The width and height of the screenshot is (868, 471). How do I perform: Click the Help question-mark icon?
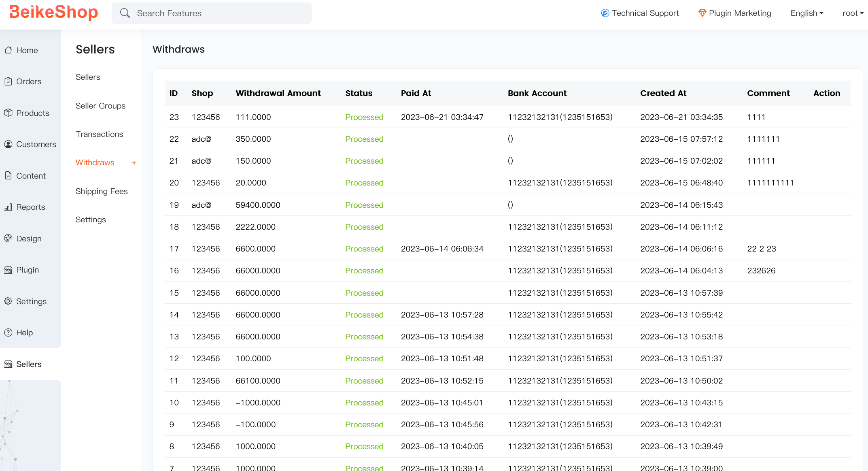[8, 332]
